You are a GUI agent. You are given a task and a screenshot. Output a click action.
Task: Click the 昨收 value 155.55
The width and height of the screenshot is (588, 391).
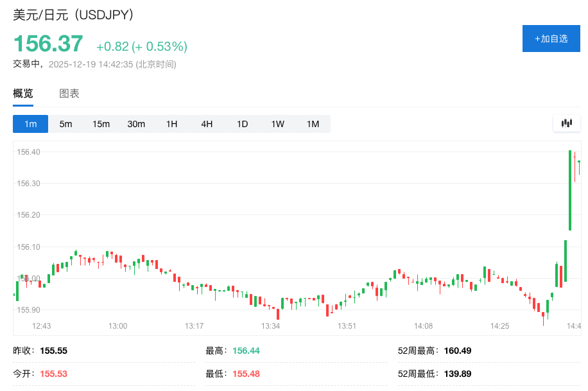coord(53,351)
